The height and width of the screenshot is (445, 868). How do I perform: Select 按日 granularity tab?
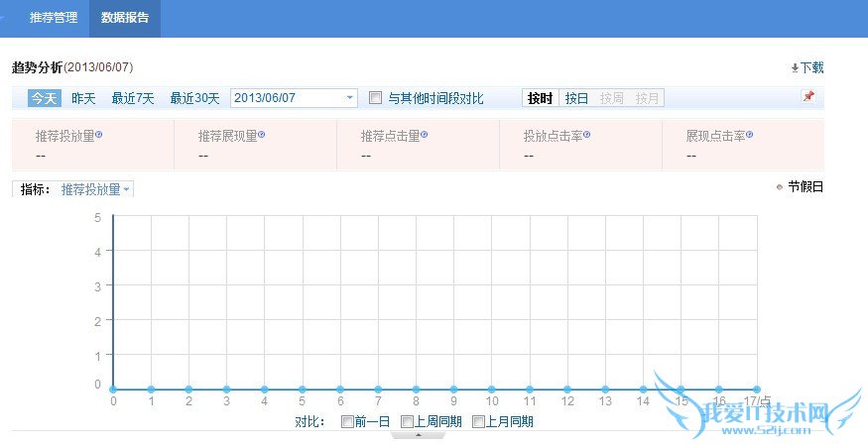pos(576,98)
